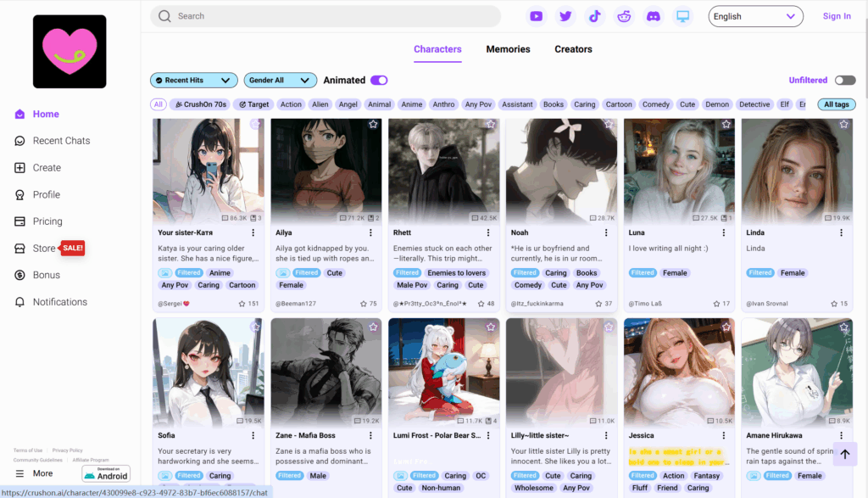Open the English language selector
The image size is (868, 498).
(754, 16)
